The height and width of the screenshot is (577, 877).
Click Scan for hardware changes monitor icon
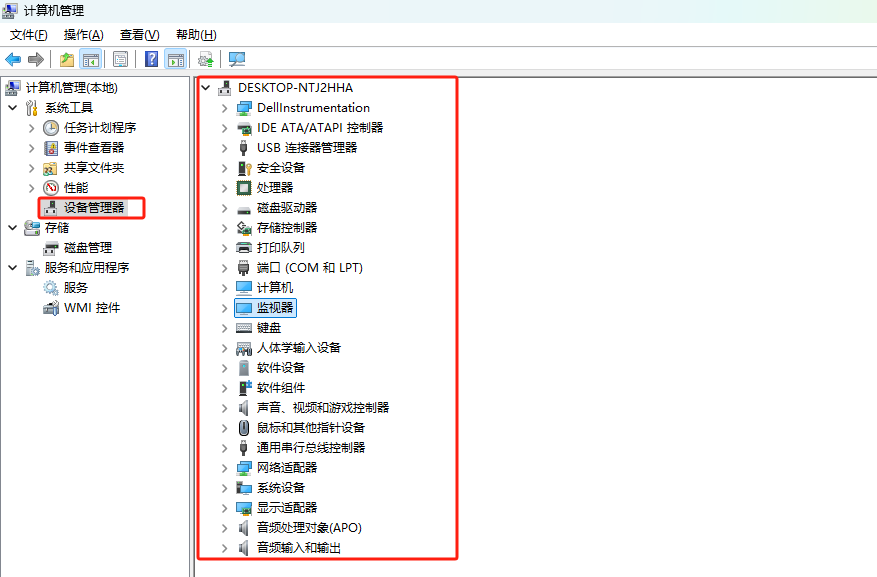[237, 59]
